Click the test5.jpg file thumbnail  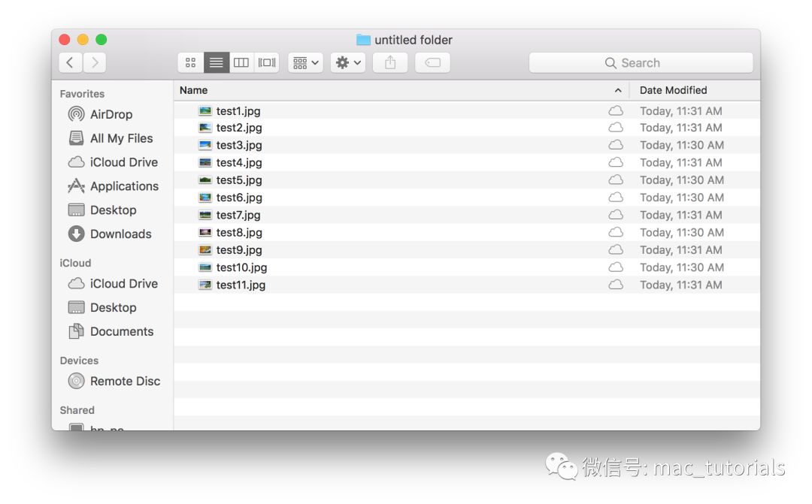(205, 180)
